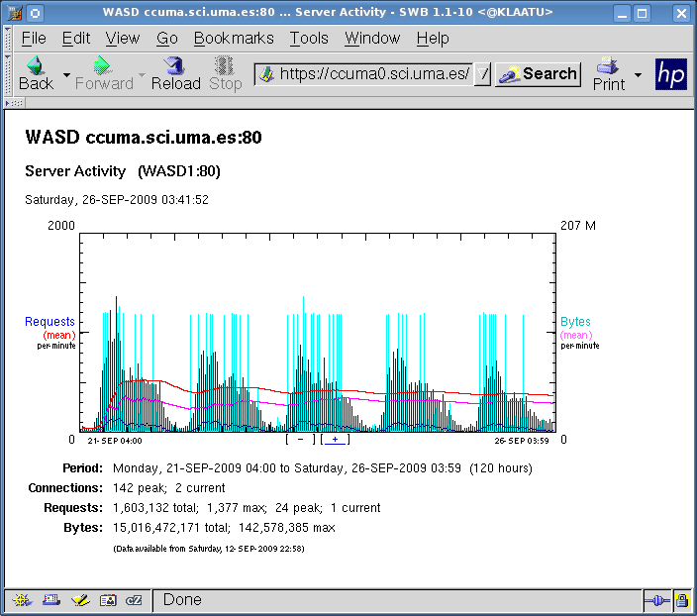
Task: Open the Back history dropdown arrow
Action: pos(66,74)
